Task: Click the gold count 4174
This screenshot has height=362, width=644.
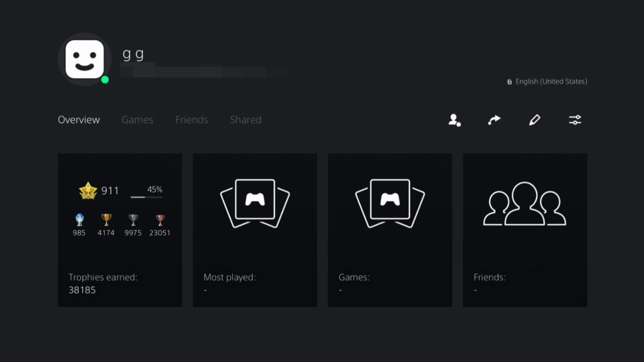Action: [106, 233]
